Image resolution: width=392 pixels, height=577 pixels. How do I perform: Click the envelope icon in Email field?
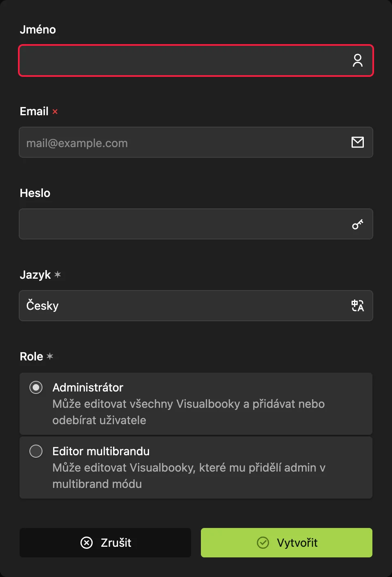click(x=358, y=142)
